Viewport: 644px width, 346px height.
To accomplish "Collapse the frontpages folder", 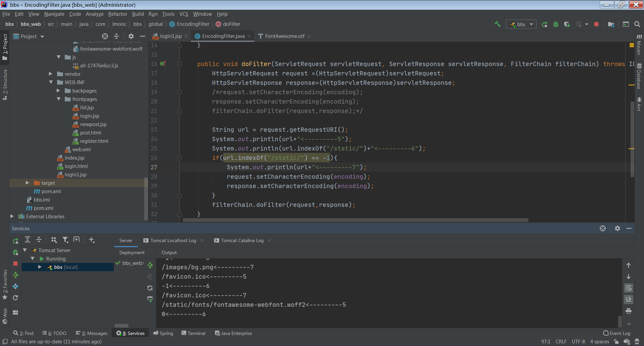I will click(x=58, y=99).
